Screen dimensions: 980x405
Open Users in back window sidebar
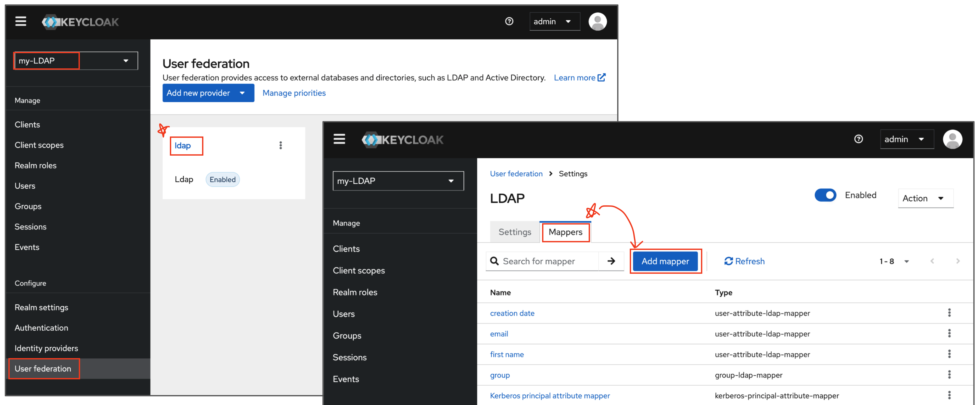[x=25, y=186]
